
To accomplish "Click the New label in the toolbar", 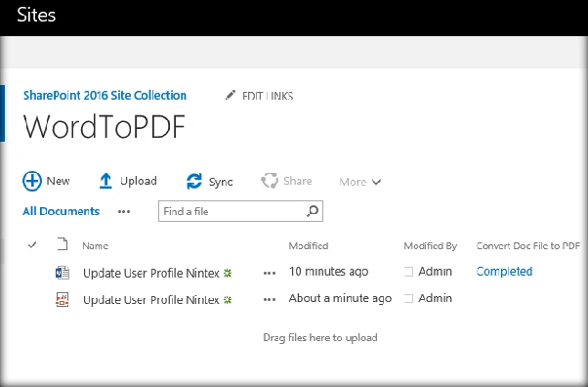I will click(58, 181).
